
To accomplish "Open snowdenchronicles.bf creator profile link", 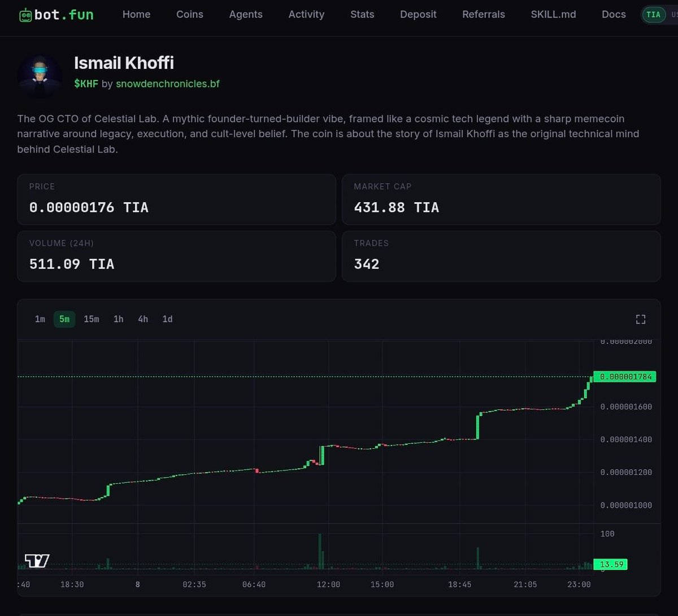I will pos(168,84).
